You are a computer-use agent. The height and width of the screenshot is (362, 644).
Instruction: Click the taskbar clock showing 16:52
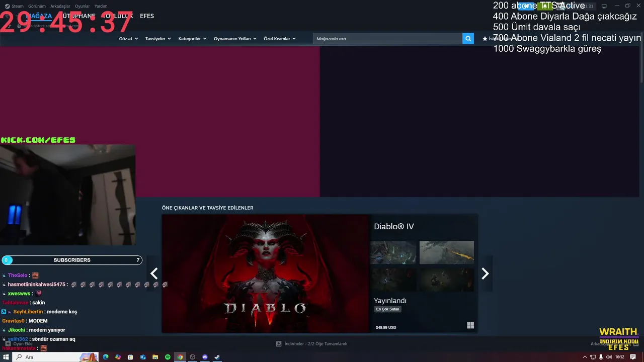[620, 357]
